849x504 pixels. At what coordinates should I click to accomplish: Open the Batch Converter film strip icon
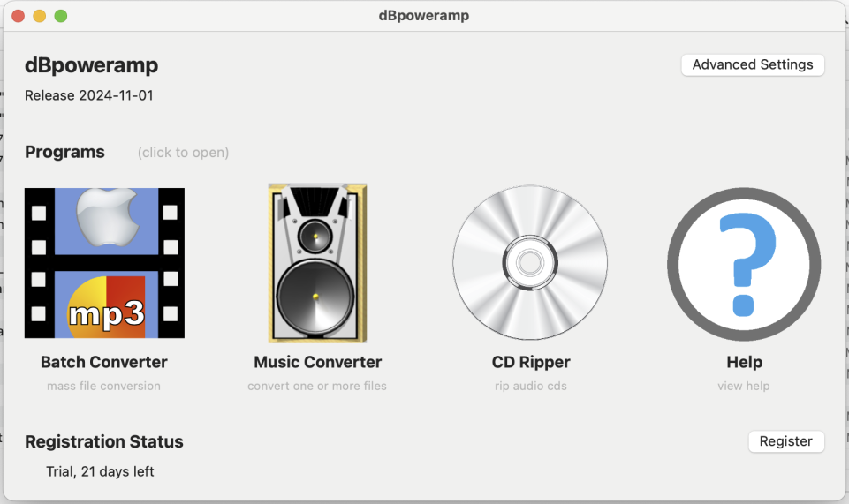coord(104,263)
